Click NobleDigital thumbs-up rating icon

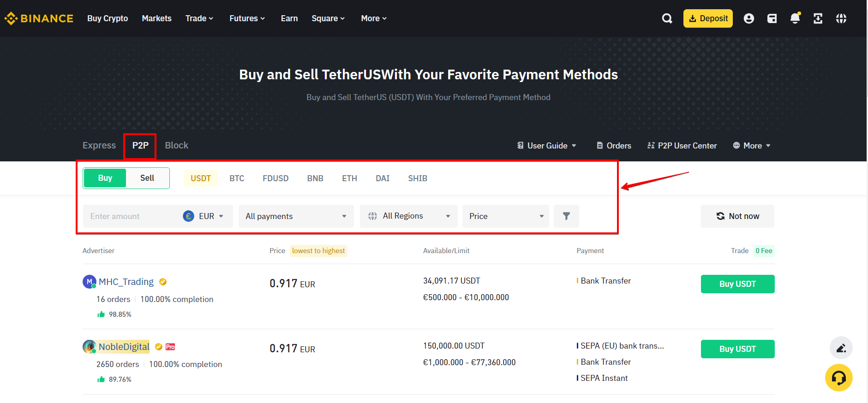(101, 379)
